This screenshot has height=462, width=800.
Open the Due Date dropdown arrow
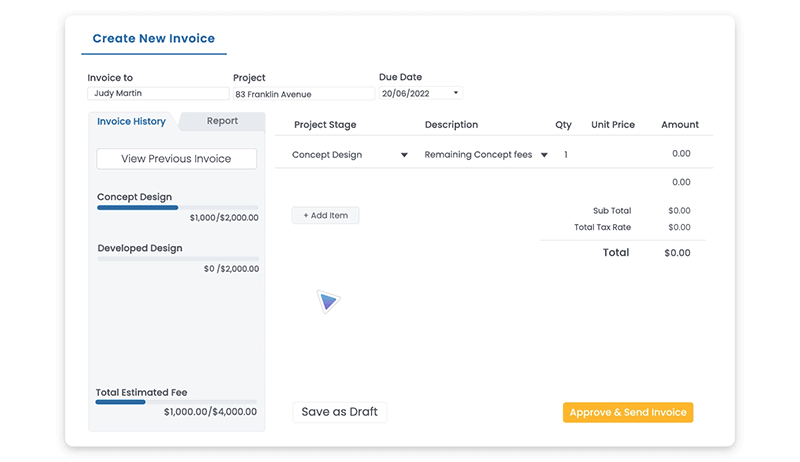tap(456, 93)
